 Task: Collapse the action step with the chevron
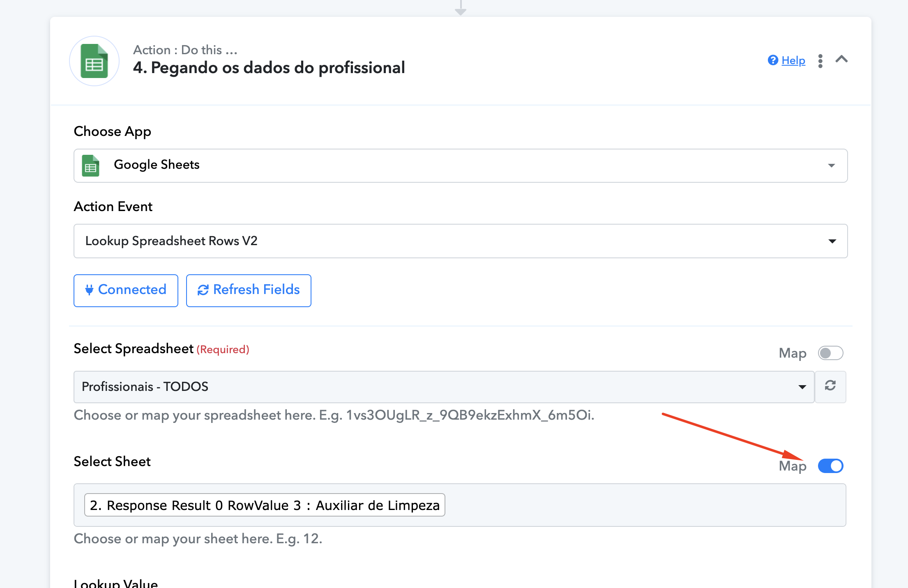pyautogui.click(x=841, y=60)
